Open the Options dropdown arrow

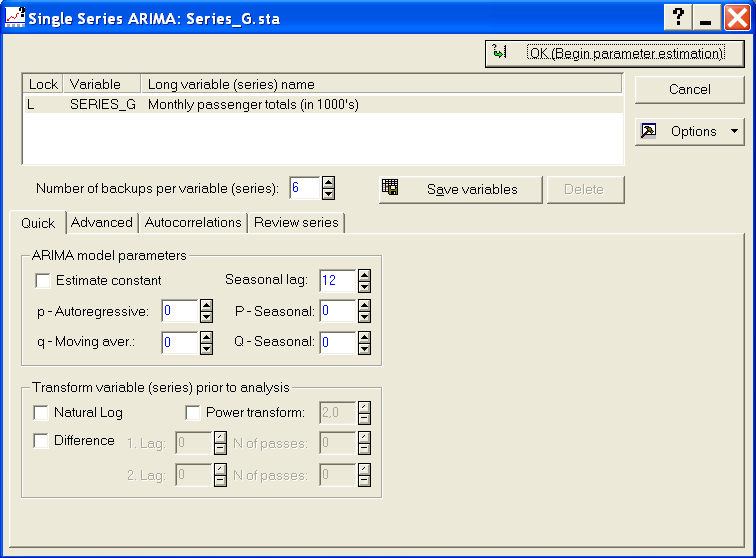click(x=734, y=131)
